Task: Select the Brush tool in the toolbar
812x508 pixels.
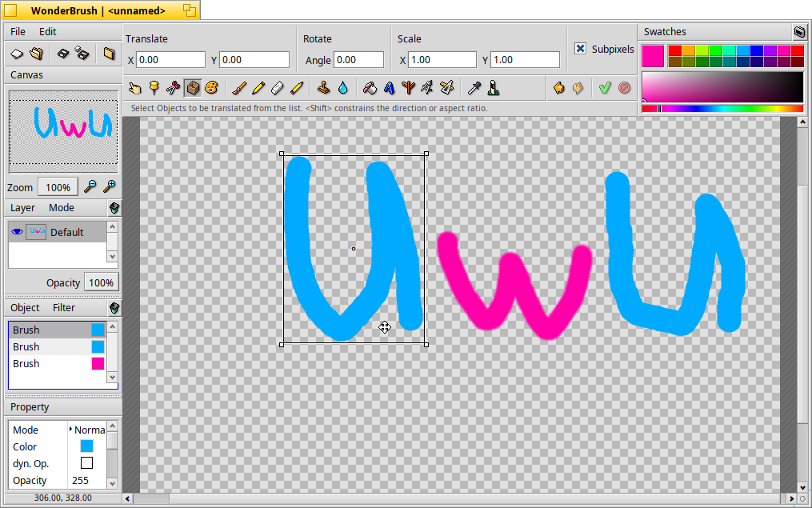Action: pyautogui.click(x=238, y=88)
